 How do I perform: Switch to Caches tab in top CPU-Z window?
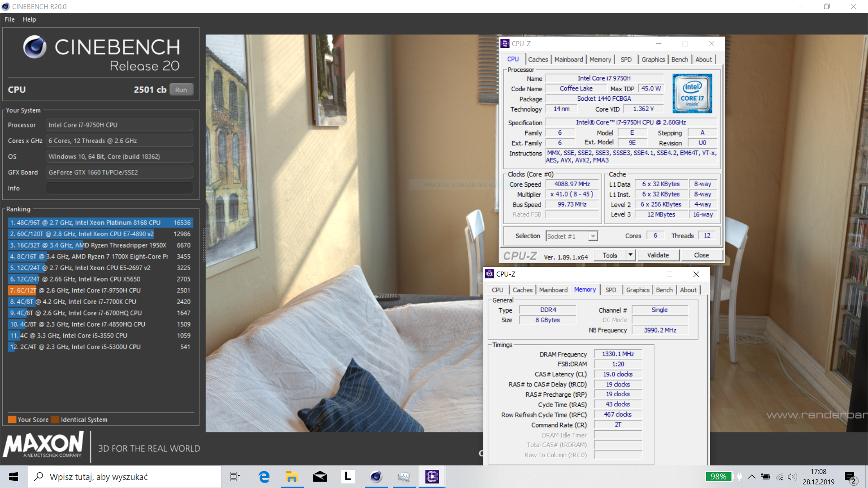[x=538, y=59]
